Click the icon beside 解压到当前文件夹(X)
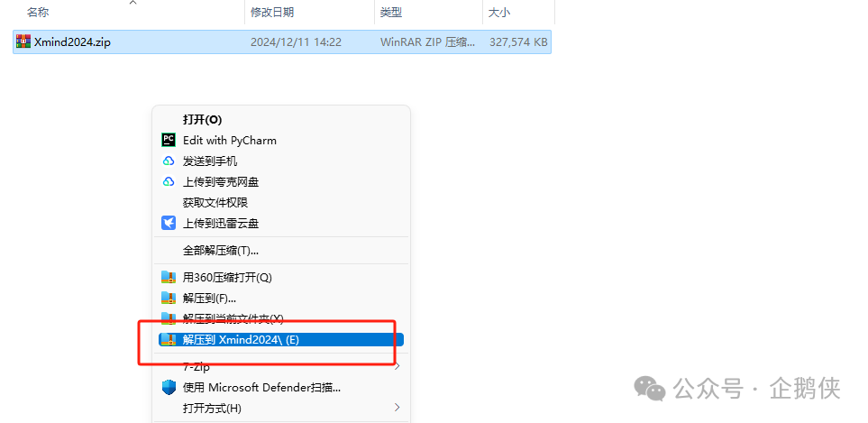This screenshot has height=423, width=868. (x=168, y=317)
